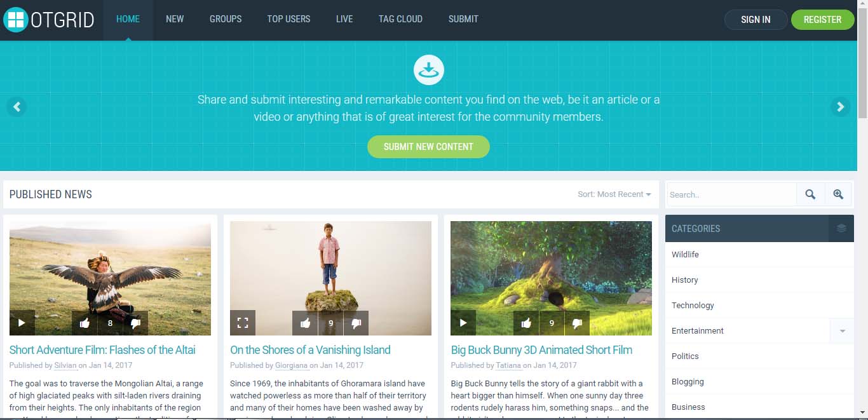Open the Sort: Most Recent dropdown
The width and height of the screenshot is (868, 420).
pyautogui.click(x=614, y=194)
